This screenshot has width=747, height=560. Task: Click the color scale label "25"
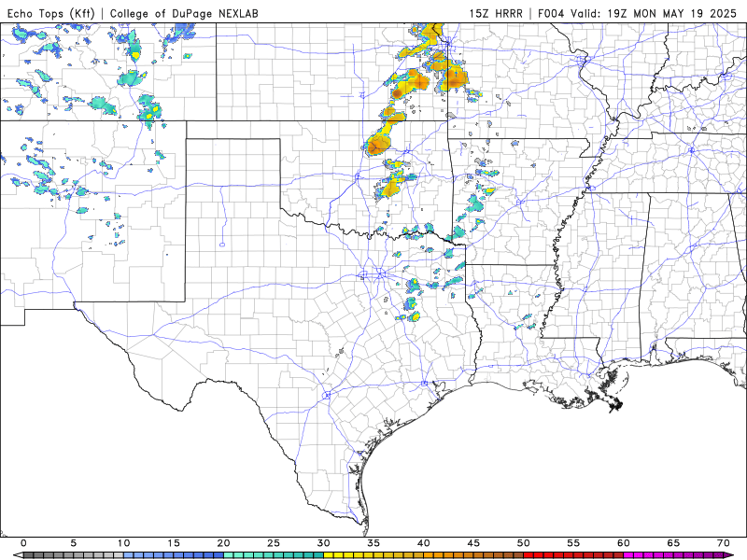click(x=274, y=543)
